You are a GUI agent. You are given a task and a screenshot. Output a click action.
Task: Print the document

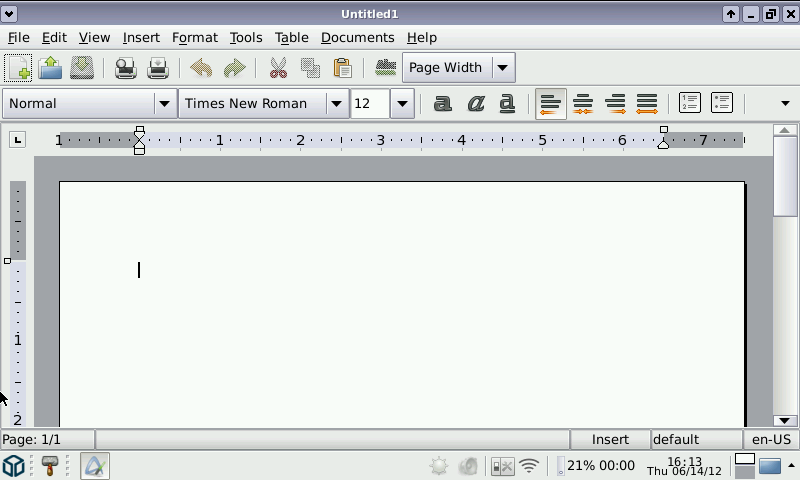(x=125, y=68)
